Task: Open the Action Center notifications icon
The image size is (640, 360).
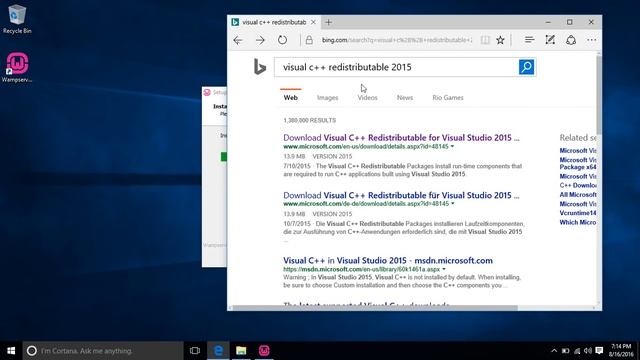Action: pyautogui.click(x=599, y=351)
